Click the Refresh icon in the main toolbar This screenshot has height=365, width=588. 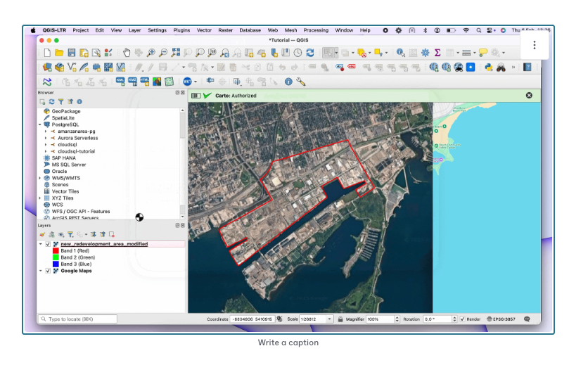[310, 53]
